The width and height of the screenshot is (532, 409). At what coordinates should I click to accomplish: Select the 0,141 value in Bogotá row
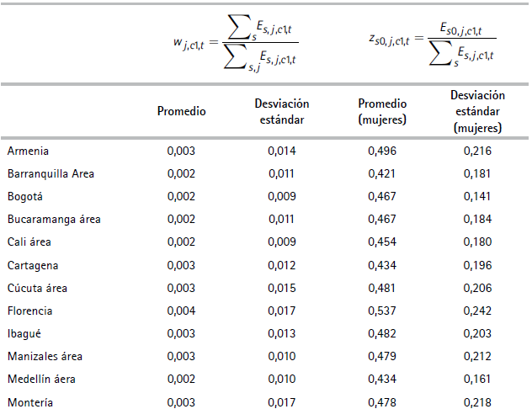[477, 197]
